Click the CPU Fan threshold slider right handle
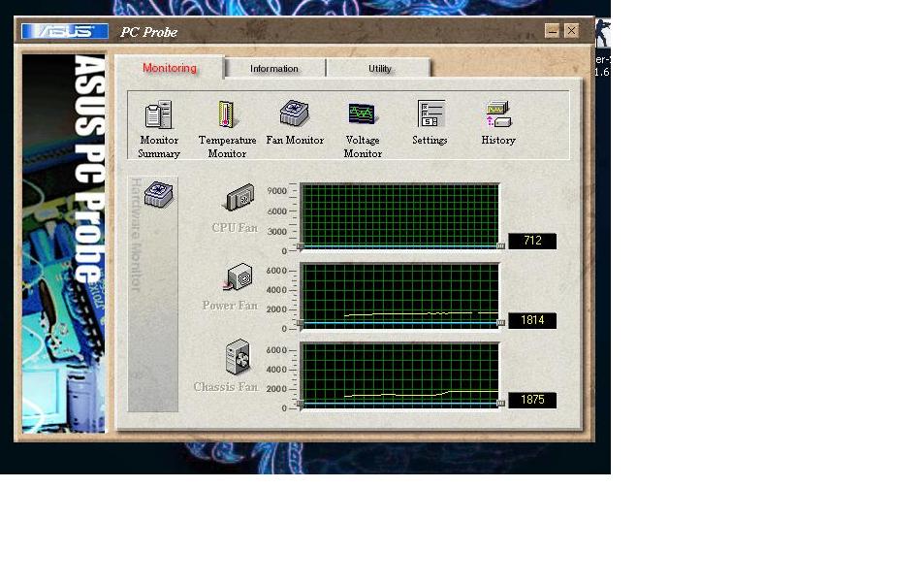 (x=501, y=245)
